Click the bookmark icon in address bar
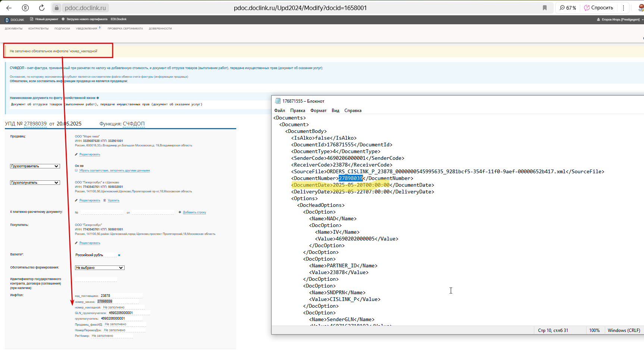 (x=545, y=8)
